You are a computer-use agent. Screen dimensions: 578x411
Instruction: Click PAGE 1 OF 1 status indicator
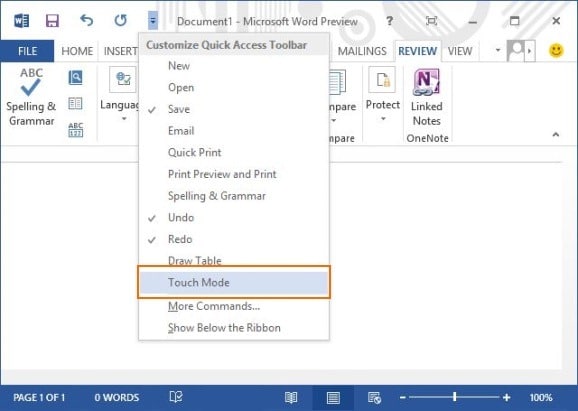pos(39,397)
